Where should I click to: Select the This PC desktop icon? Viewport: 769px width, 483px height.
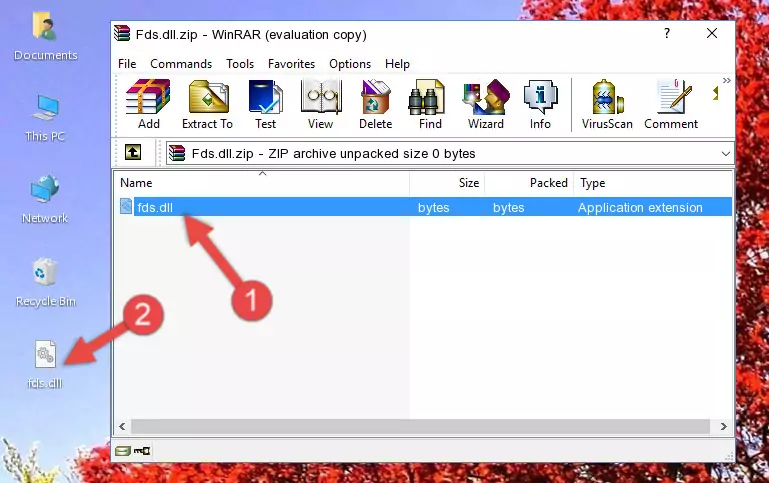[x=45, y=118]
